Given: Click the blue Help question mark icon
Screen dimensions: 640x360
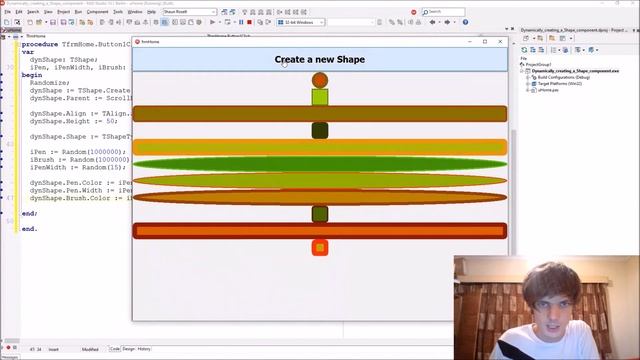Looking at the screenshot, I should (x=465, y=22).
